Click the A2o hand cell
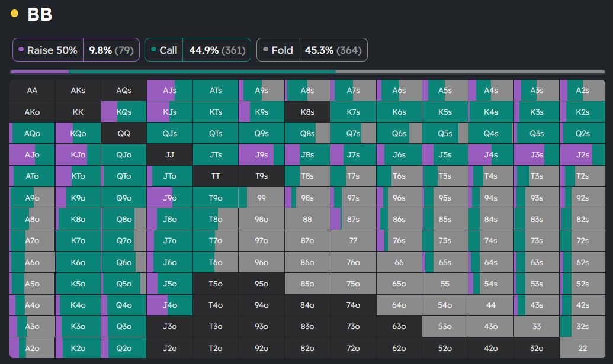Image resolution: width=613 pixels, height=364 pixels. point(32,348)
